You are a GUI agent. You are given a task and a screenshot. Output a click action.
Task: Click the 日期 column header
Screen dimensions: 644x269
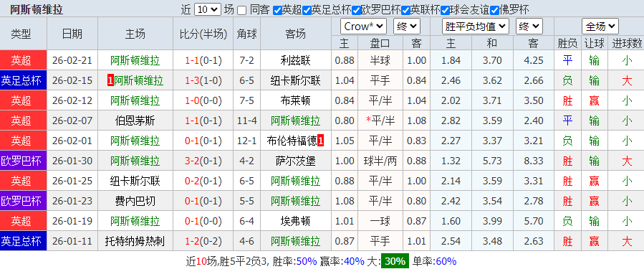pyautogui.click(x=72, y=34)
